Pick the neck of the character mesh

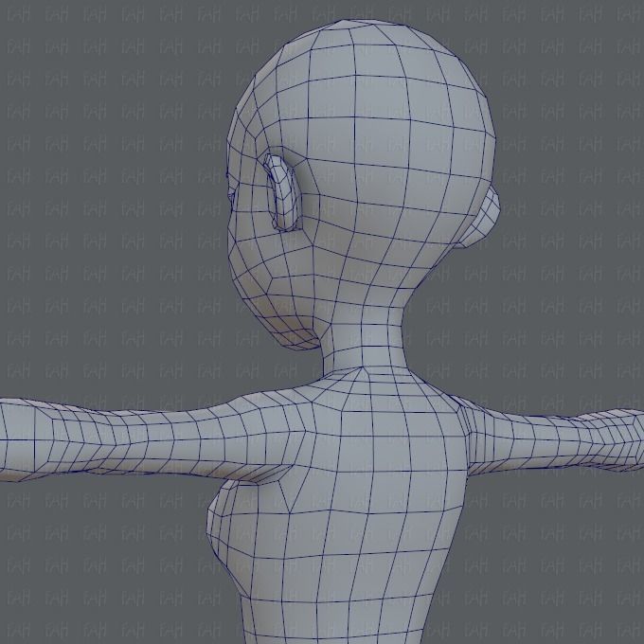[365, 339]
